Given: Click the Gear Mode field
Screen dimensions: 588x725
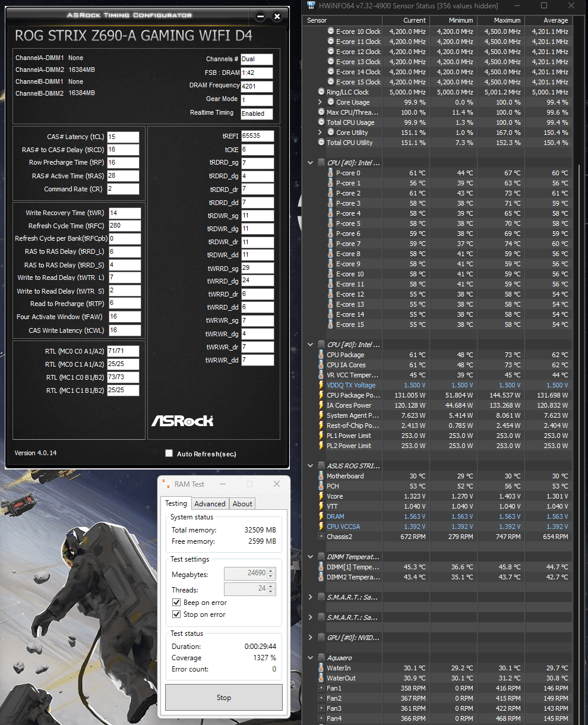Looking at the screenshot, I should [257, 99].
